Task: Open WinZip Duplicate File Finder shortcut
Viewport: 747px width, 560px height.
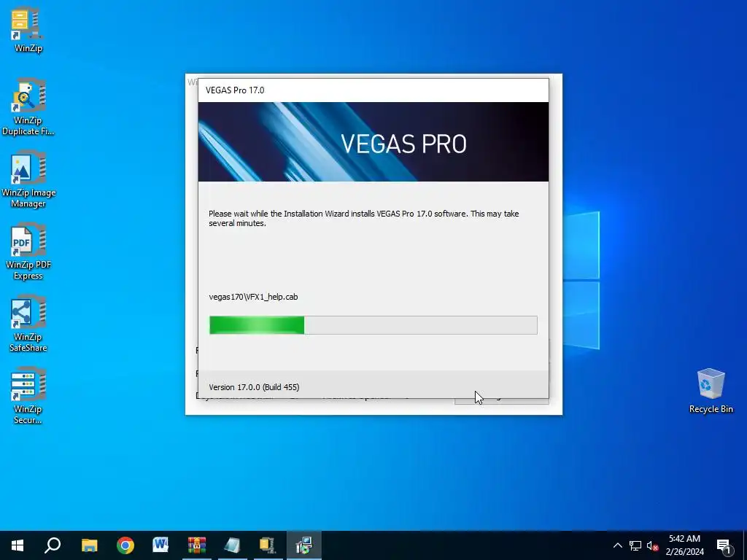Action: (x=28, y=107)
